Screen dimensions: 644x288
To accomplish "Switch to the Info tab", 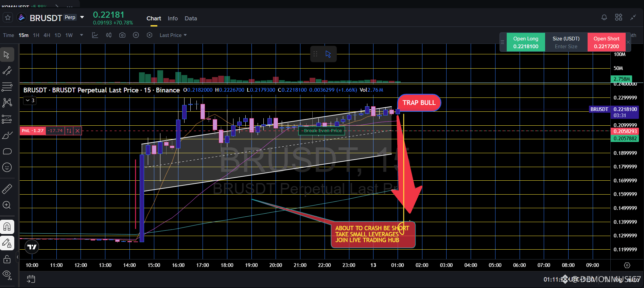I will point(173,18).
